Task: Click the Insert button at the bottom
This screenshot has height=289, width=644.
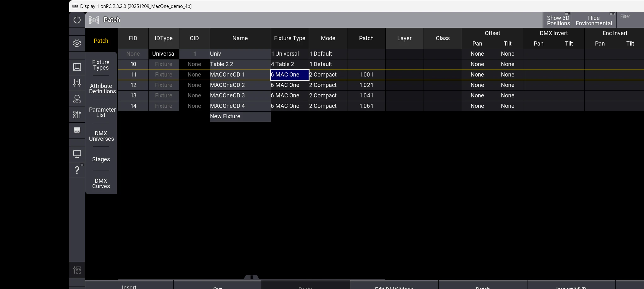Action: click(129, 286)
